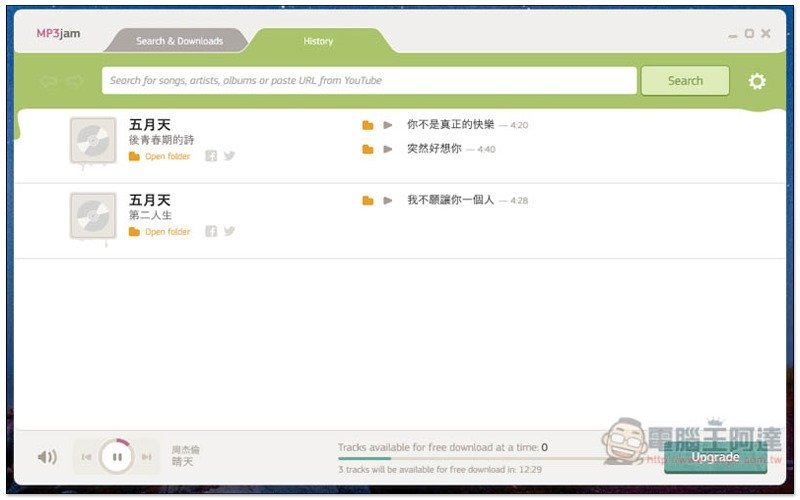Open folder icon for 你不是真正的快樂 track
The height and width of the screenshot is (500, 800).
367,125
